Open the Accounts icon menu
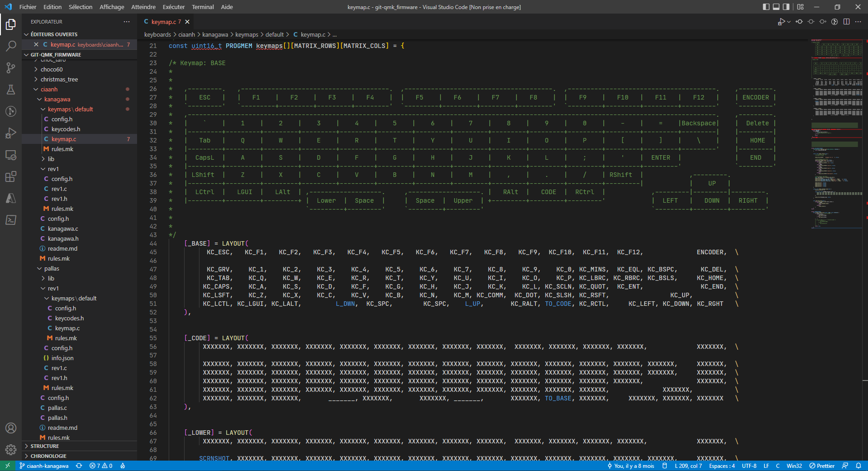Viewport: 868px width, 471px height. click(11, 428)
